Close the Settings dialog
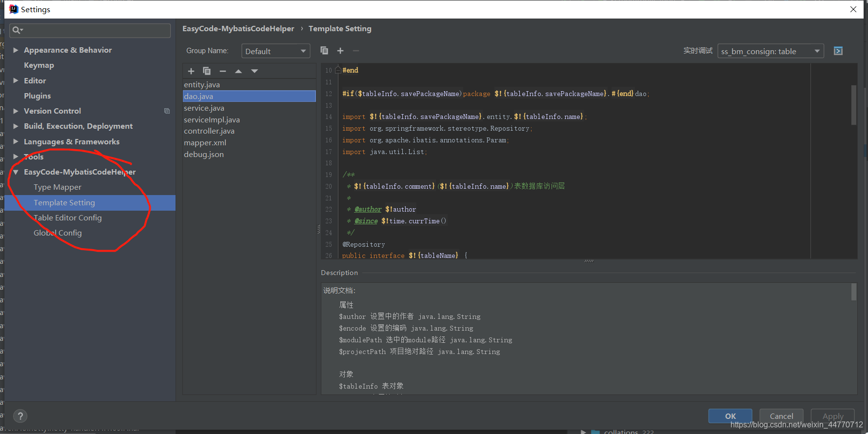This screenshot has height=434, width=868. 853,9
